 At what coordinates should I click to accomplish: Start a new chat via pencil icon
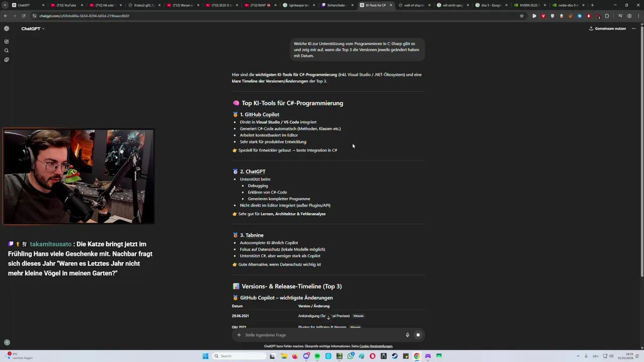[7, 42]
